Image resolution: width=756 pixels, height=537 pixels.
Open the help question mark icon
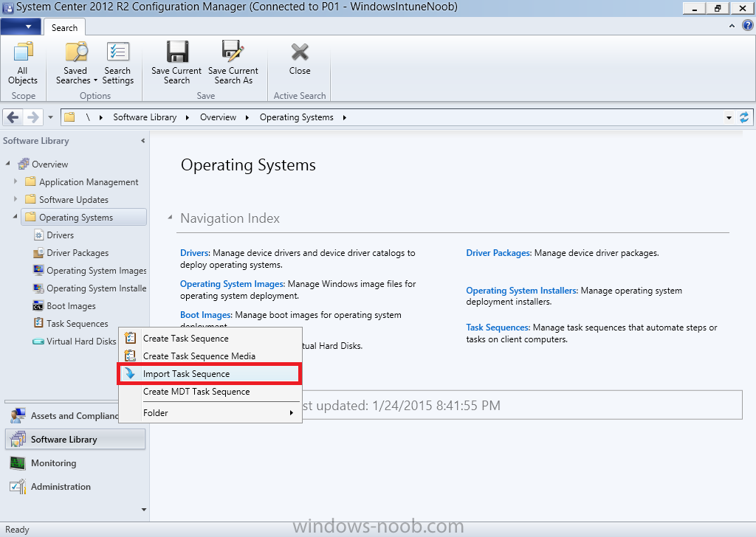click(748, 26)
